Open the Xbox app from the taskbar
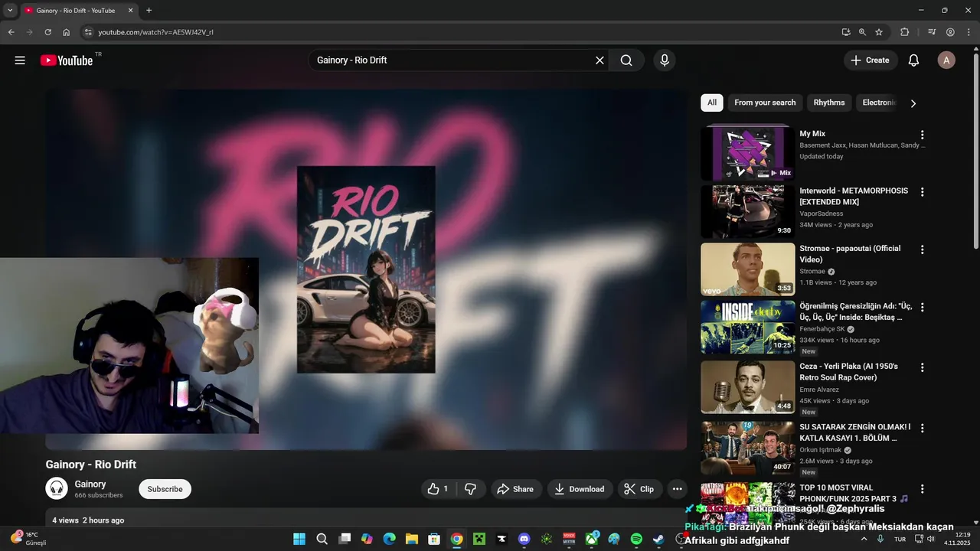980x551 pixels. point(591,539)
